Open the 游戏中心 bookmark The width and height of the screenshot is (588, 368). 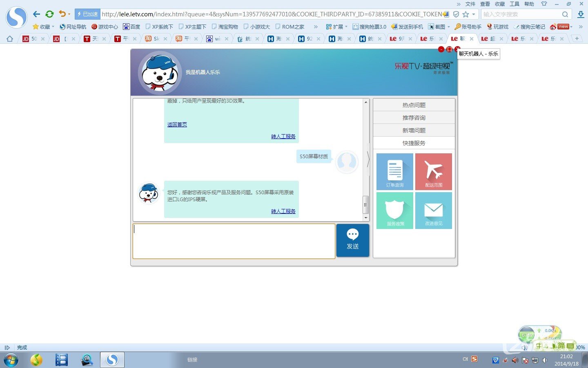[105, 27]
